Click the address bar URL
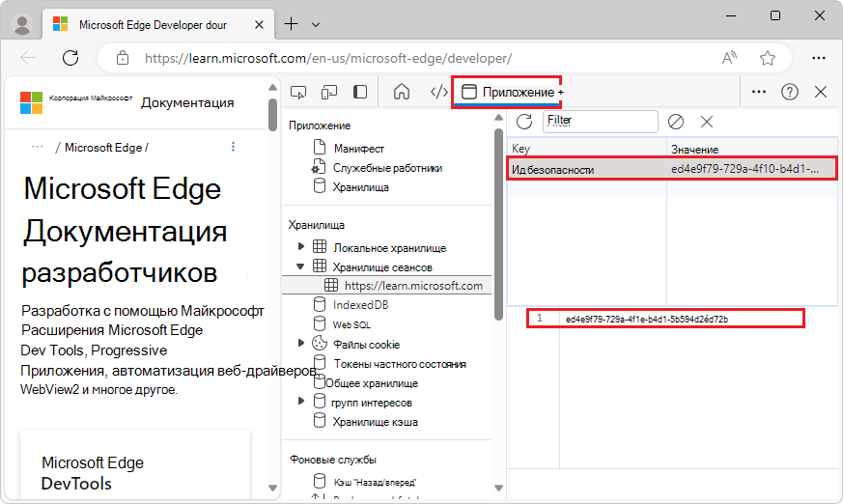 [328, 58]
